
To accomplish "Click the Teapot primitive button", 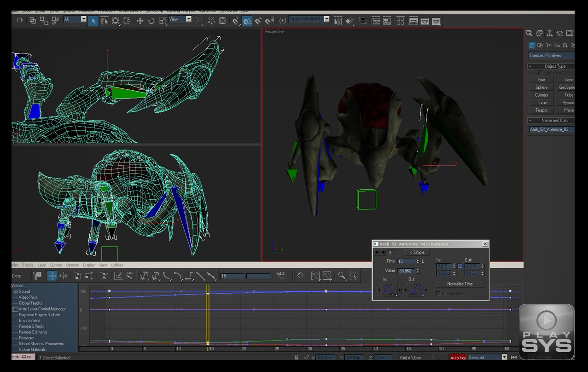I will [x=541, y=110].
